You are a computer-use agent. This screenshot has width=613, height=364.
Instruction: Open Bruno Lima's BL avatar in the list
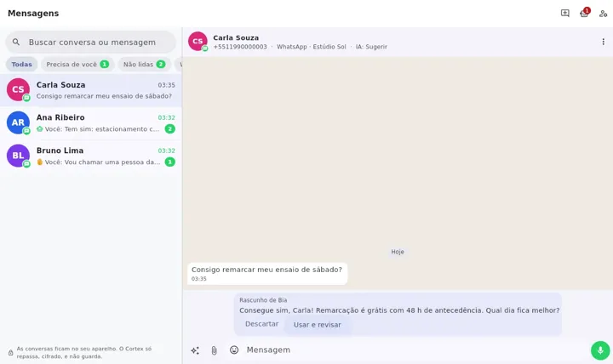[x=18, y=156]
